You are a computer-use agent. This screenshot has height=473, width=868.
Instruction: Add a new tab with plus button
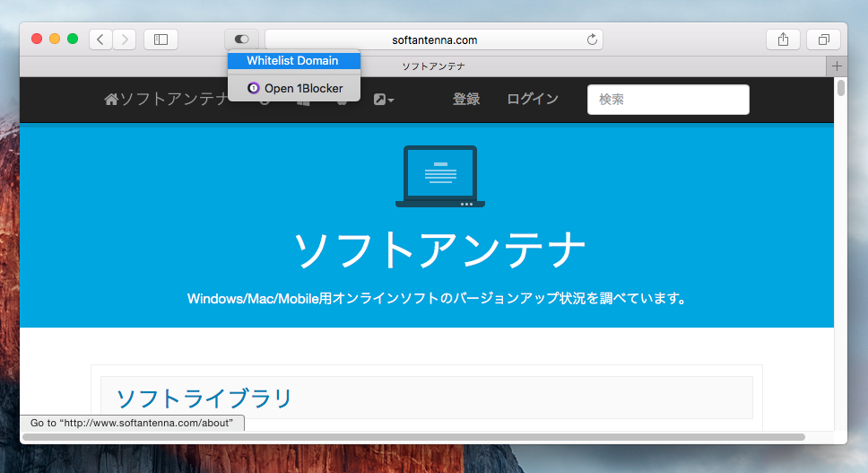click(837, 66)
